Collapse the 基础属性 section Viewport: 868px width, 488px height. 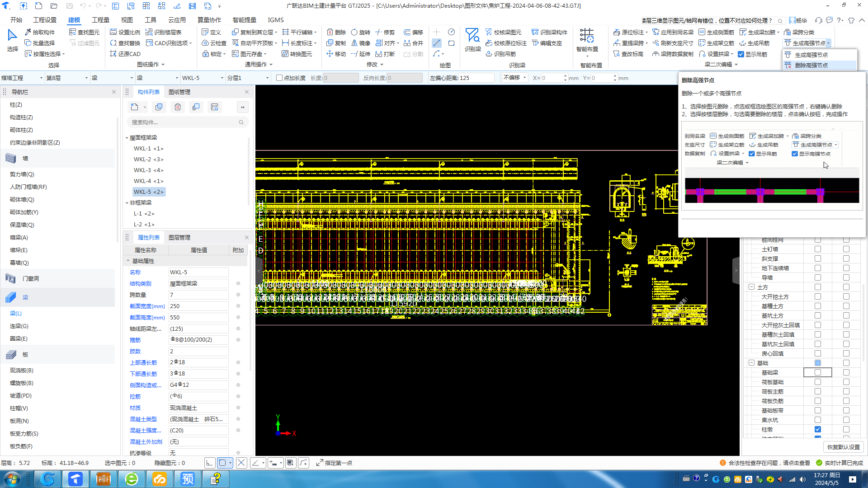point(128,261)
